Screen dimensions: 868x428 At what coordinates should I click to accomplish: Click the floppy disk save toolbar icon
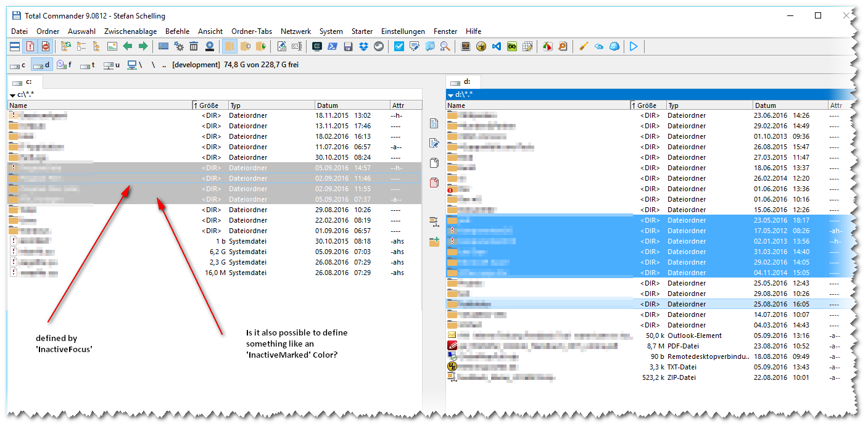coord(348,46)
